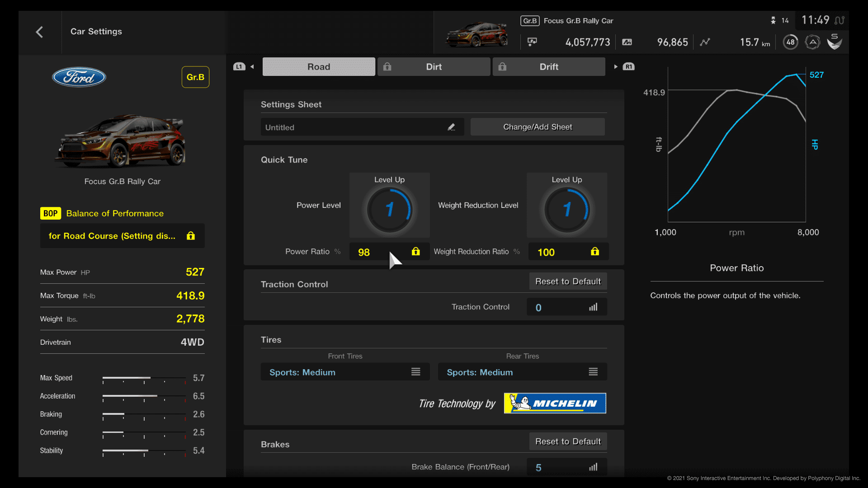Image resolution: width=868 pixels, height=488 pixels.
Task: Open the Front Tires Sports: Medium list
Action: pos(345,372)
